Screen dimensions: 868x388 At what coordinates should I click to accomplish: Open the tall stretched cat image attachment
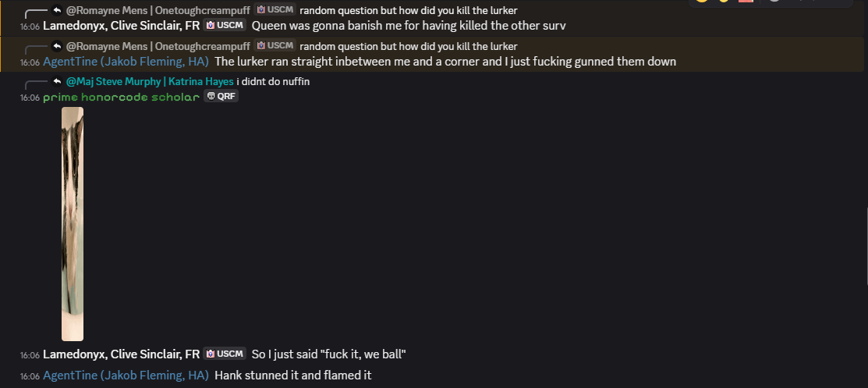pos(73,224)
